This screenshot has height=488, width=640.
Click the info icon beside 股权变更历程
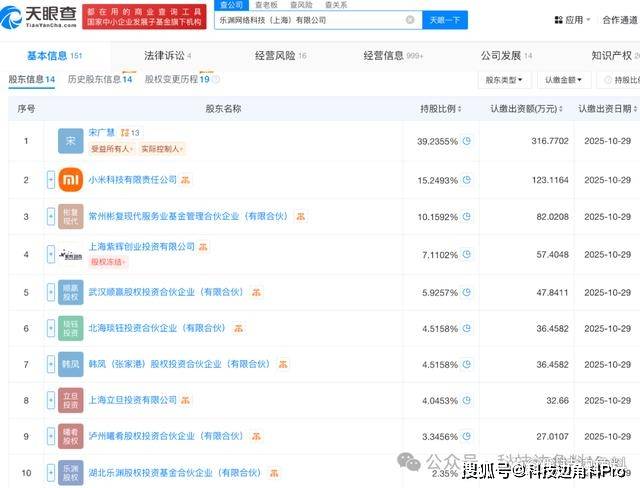[x=216, y=79]
